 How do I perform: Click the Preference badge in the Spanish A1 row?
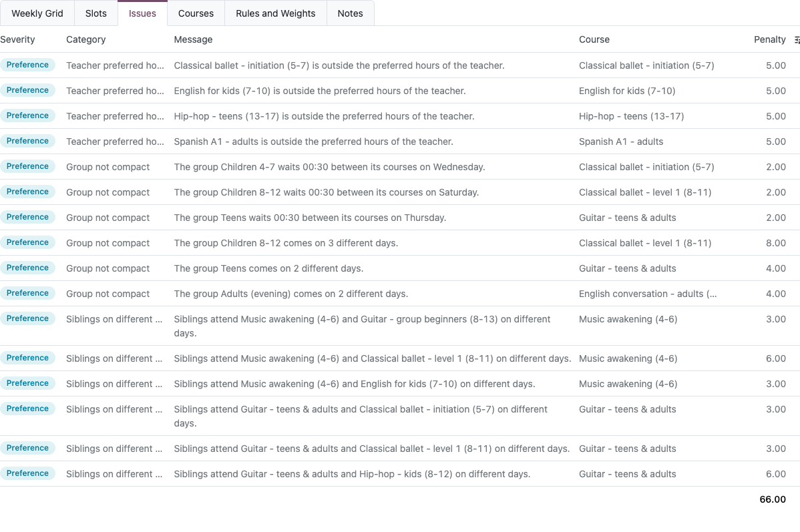pos(27,142)
